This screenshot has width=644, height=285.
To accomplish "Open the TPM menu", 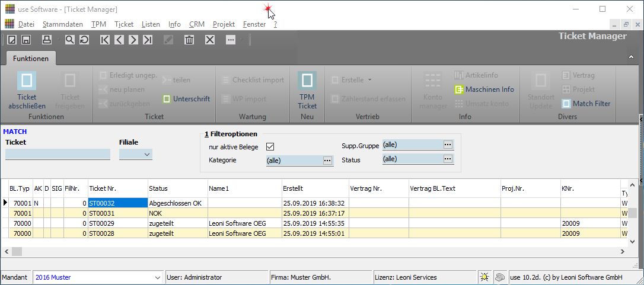I will click(98, 24).
